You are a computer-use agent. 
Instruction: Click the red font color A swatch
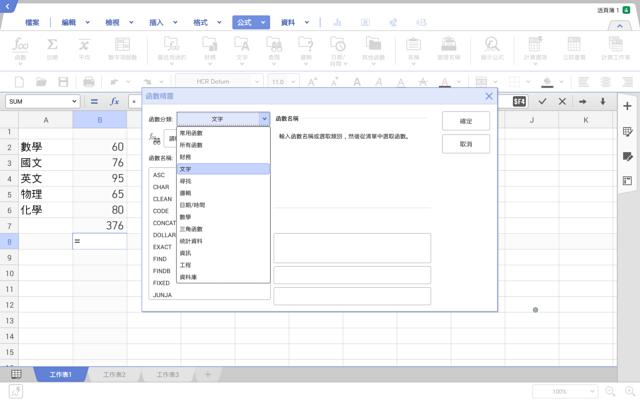444,82
